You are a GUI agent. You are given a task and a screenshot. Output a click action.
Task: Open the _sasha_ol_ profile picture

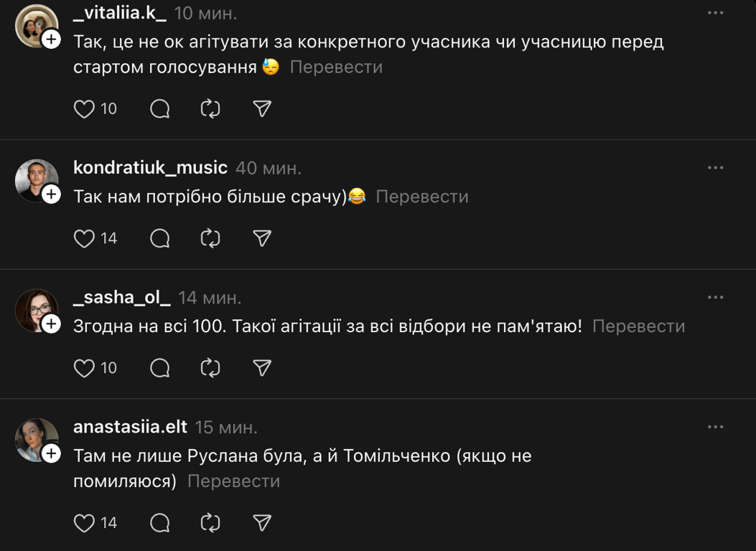(36, 310)
